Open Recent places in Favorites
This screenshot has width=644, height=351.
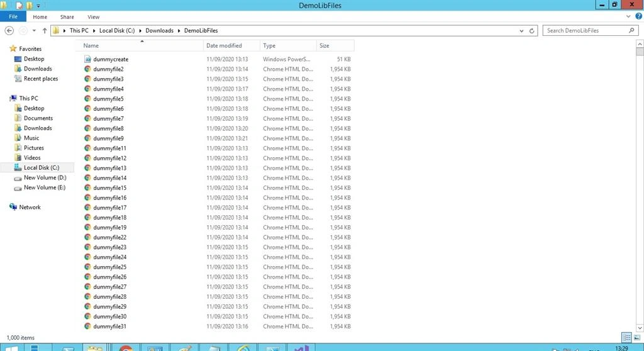(x=41, y=79)
